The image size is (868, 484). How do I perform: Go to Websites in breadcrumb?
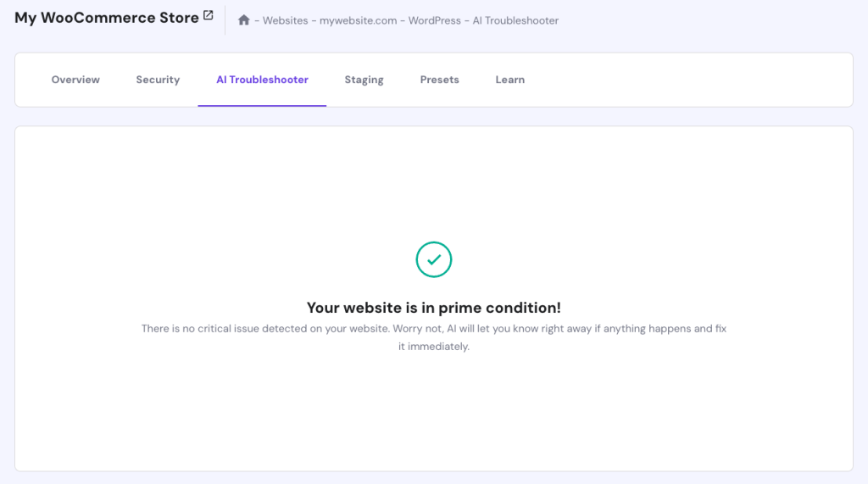(x=285, y=20)
